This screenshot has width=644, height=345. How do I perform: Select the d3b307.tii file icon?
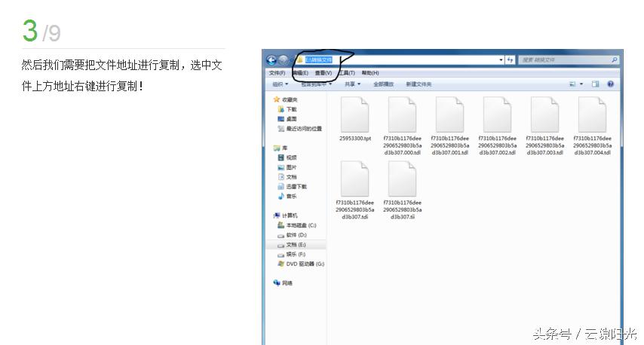(403, 179)
